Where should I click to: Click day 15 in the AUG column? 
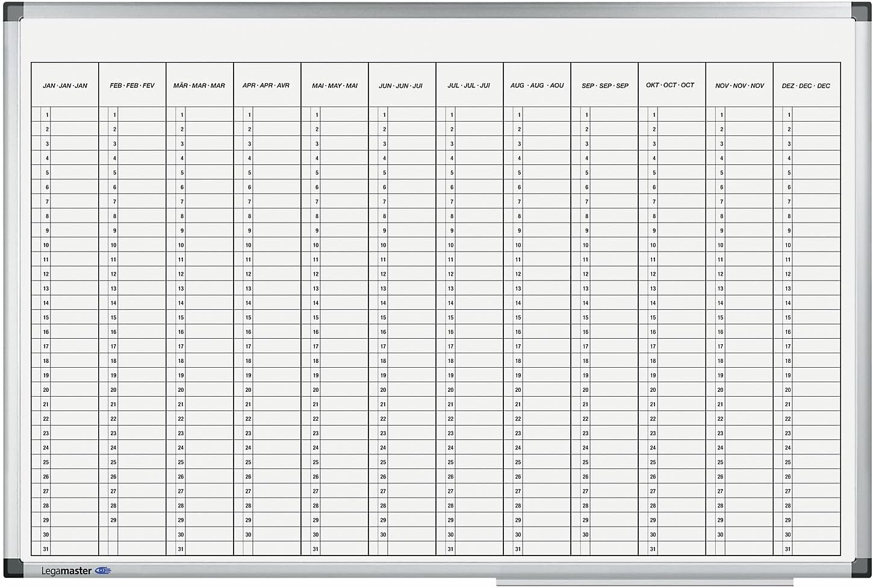click(518, 317)
